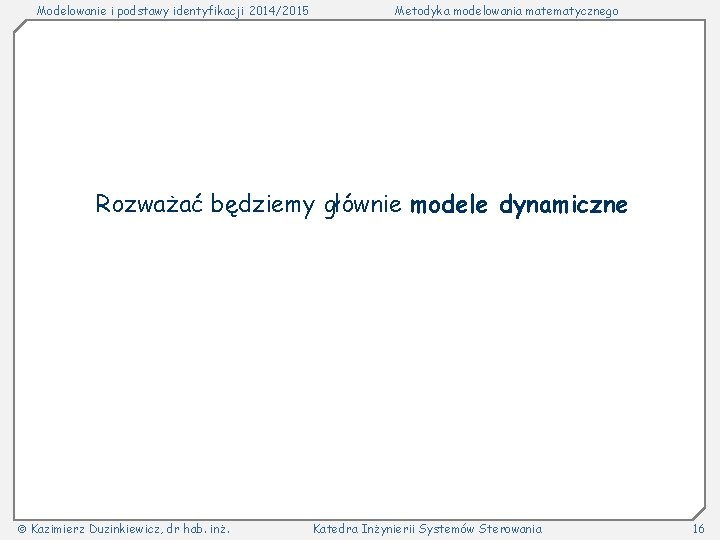Screen dimensions: 720x540
Task: Click header text 'Modelowanie i podstawy identyfikacji 2014/2015'
Action: (172, 11)
